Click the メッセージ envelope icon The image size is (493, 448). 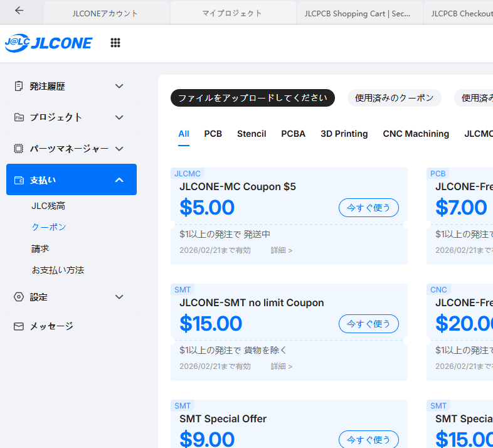(19, 326)
